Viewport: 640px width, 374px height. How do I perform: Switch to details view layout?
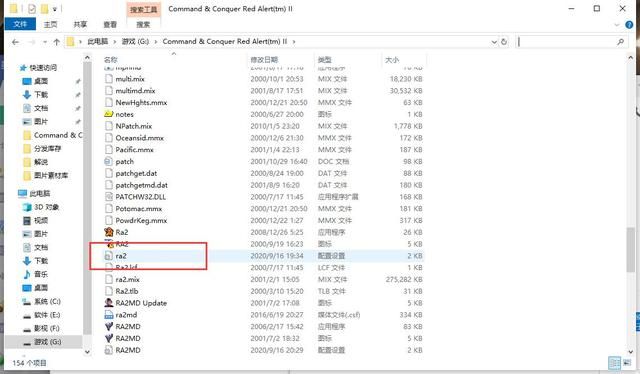coord(614,363)
